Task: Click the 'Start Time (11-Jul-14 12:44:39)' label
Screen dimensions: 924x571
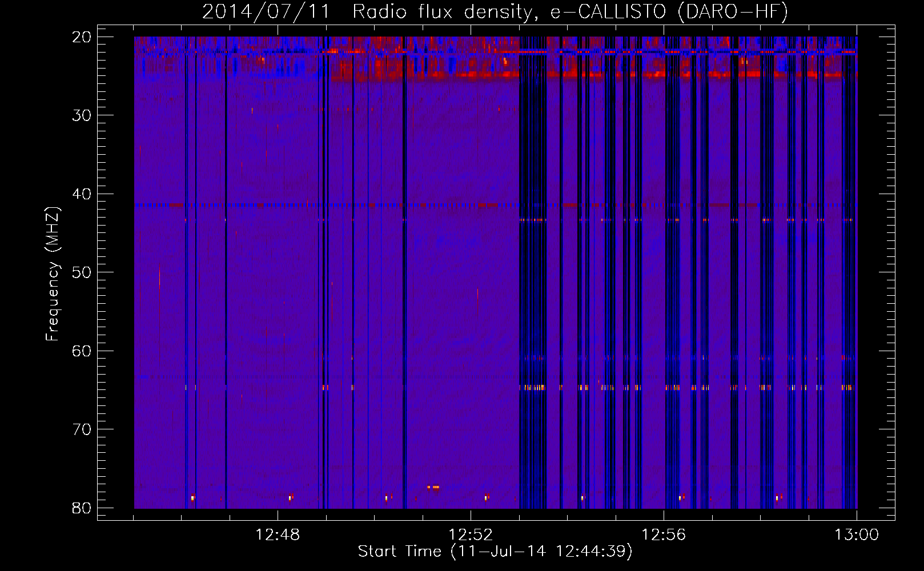Action: point(495,552)
